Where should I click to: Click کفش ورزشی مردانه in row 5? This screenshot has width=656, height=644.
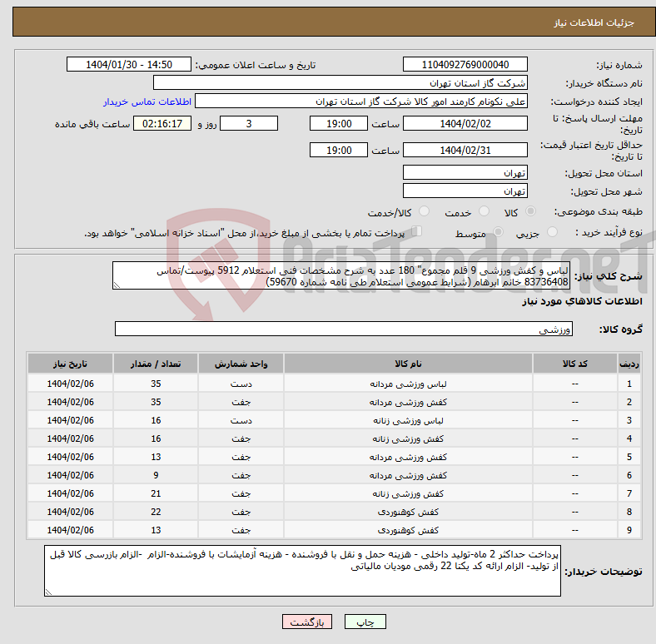tap(408, 457)
